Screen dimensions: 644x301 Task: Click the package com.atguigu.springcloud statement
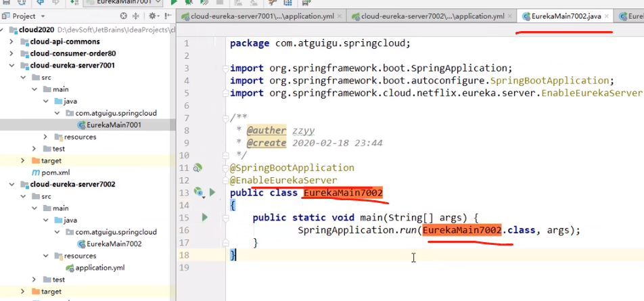(x=320, y=43)
